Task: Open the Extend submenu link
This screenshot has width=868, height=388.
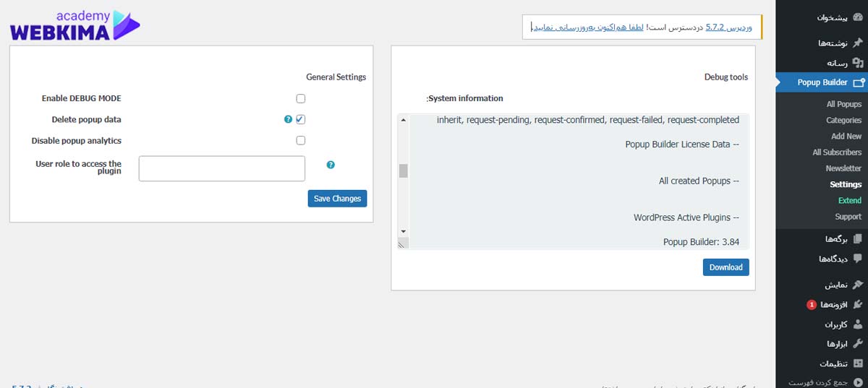Action: coord(850,200)
